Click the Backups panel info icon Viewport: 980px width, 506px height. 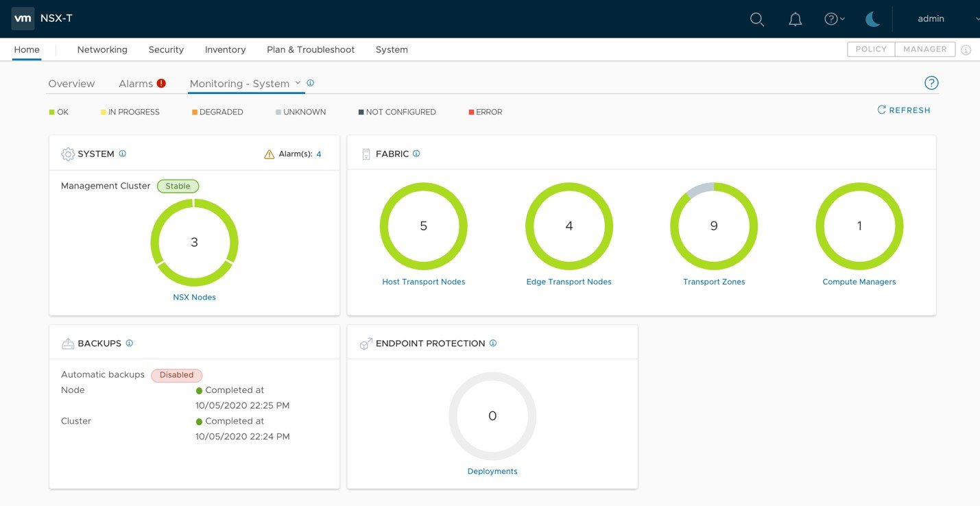click(130, 343)
